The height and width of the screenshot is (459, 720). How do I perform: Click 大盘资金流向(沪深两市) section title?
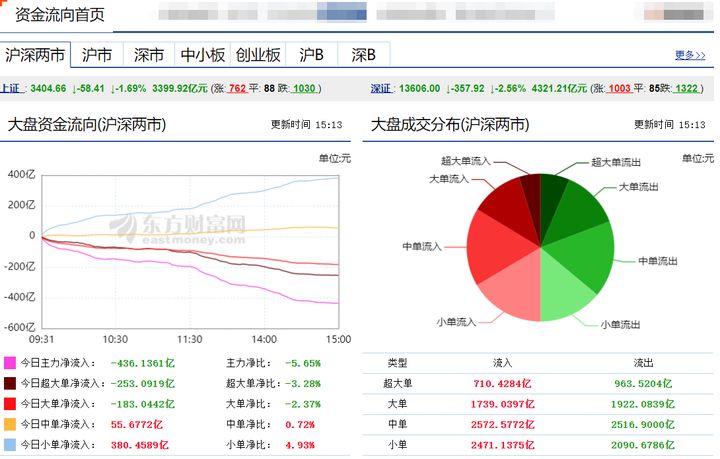click(x=87, y=124)
